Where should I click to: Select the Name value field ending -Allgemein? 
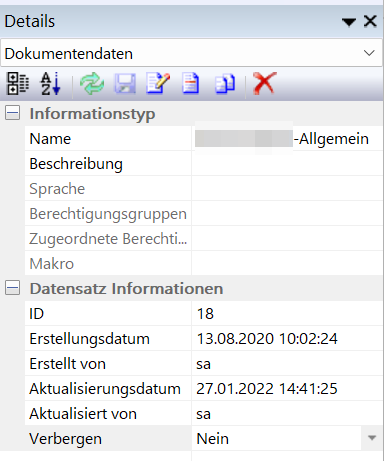coord(287,138)
